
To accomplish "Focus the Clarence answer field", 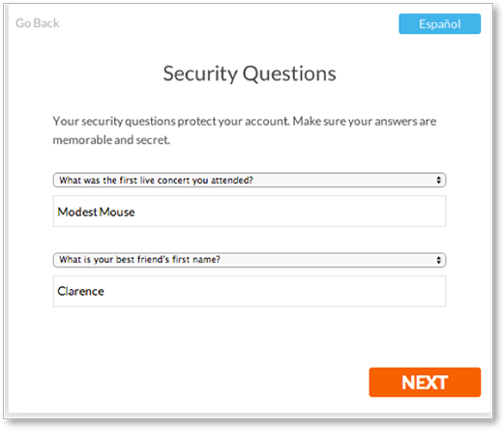I will click(x=250, y=291).
